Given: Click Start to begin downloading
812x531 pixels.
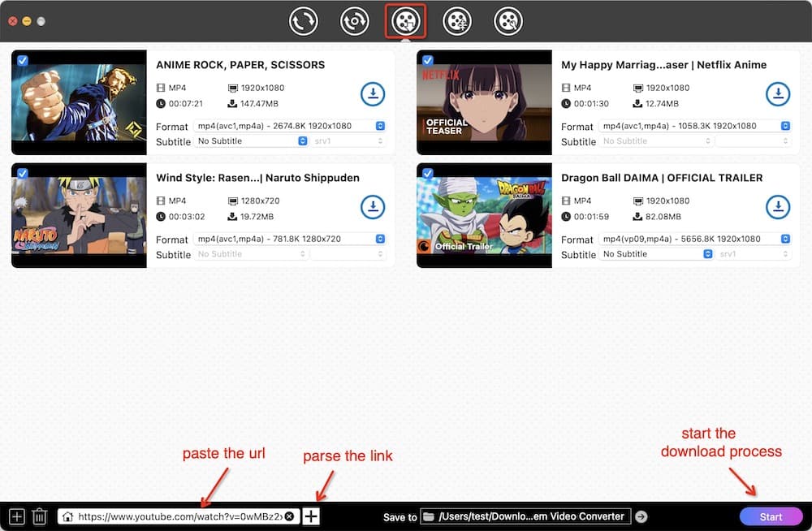Looking at the screenshot, I should (x=771, y=516).
